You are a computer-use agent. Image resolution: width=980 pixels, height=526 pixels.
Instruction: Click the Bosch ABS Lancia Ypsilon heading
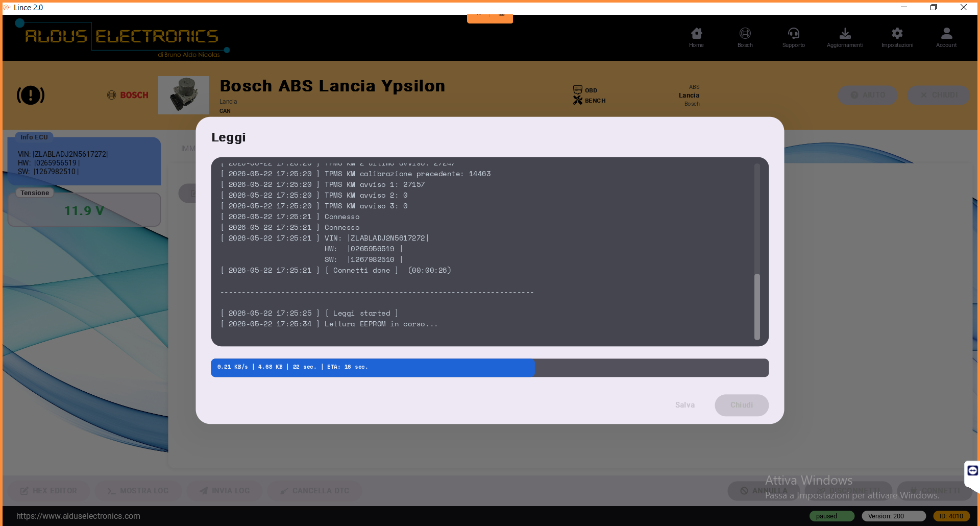tap(332, 86)
